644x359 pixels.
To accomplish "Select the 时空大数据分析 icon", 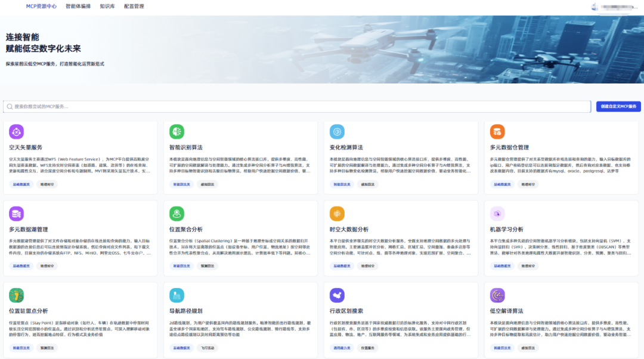I will [x=337, y=212].
